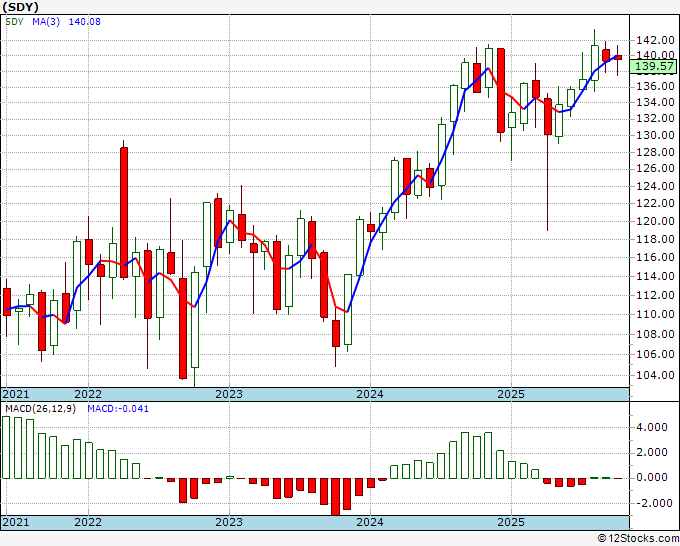Click 2023 on the price chart time axis
680x546 pixels.
click(x=229, y=394)
